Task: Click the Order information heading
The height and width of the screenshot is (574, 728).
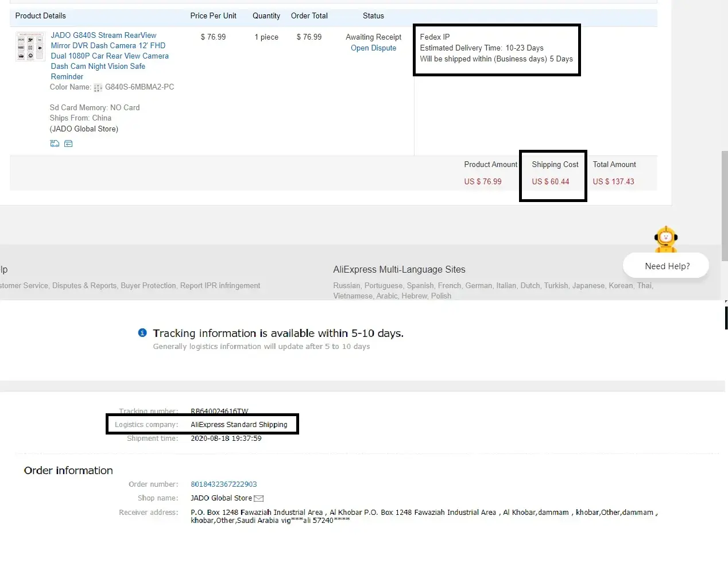Action: (x=68, y=470)
